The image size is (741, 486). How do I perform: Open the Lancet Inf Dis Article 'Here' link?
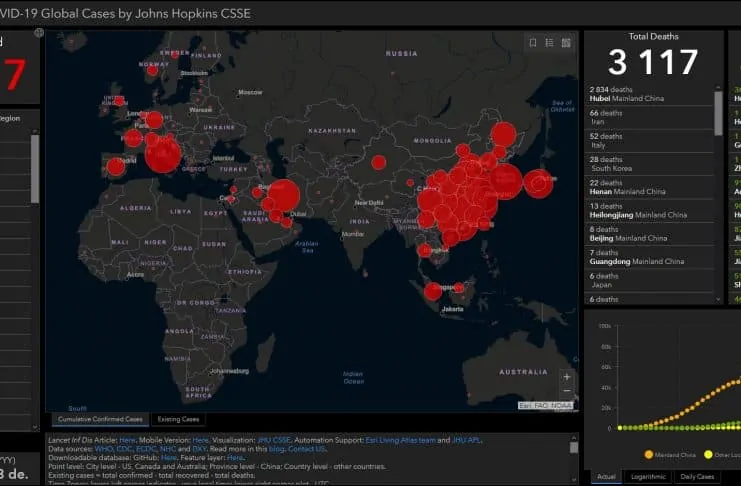(x=127, y=440)
